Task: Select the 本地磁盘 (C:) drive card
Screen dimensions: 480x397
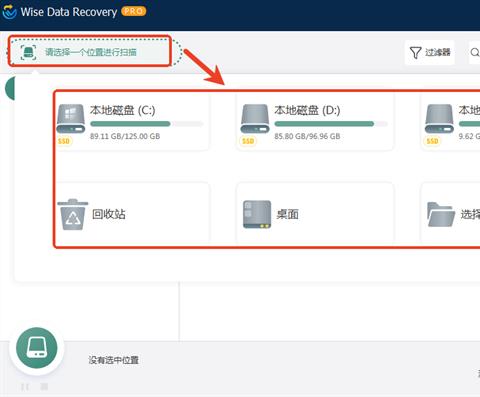Action: click(x=133, y=122)
